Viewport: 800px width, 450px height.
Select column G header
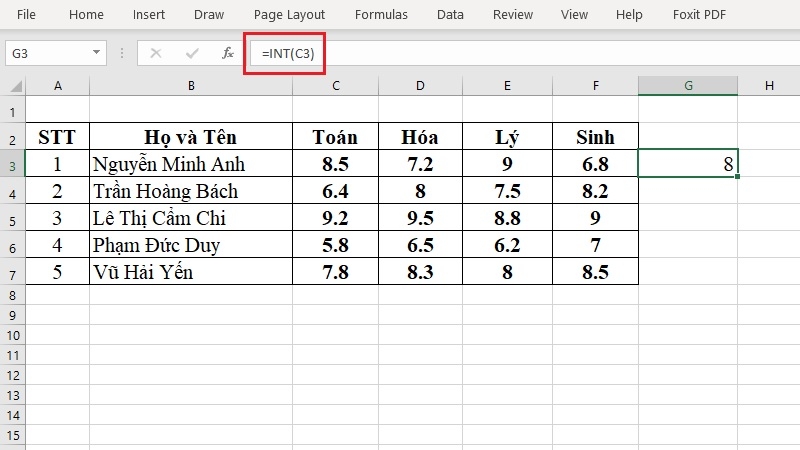click(688, 86)
